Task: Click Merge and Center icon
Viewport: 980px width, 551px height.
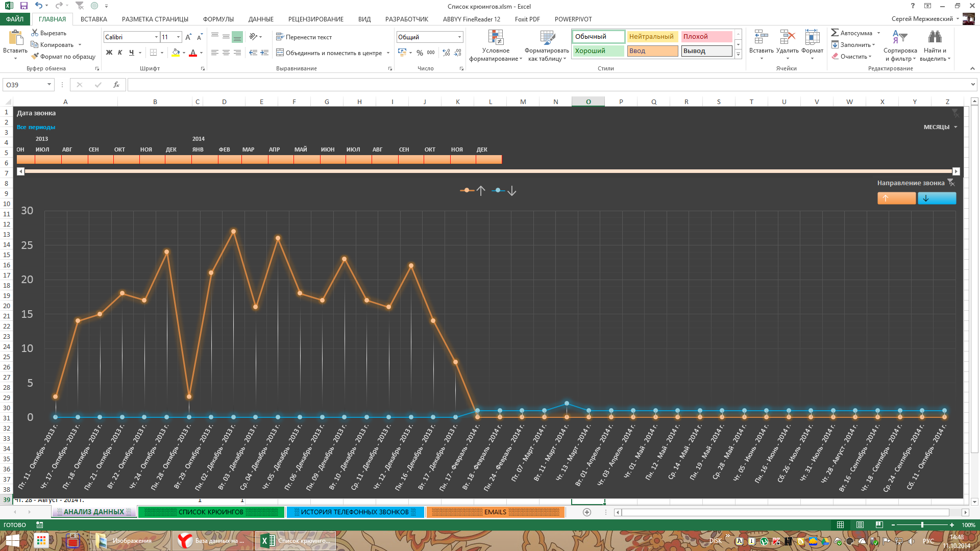Action: click(280, 53)
